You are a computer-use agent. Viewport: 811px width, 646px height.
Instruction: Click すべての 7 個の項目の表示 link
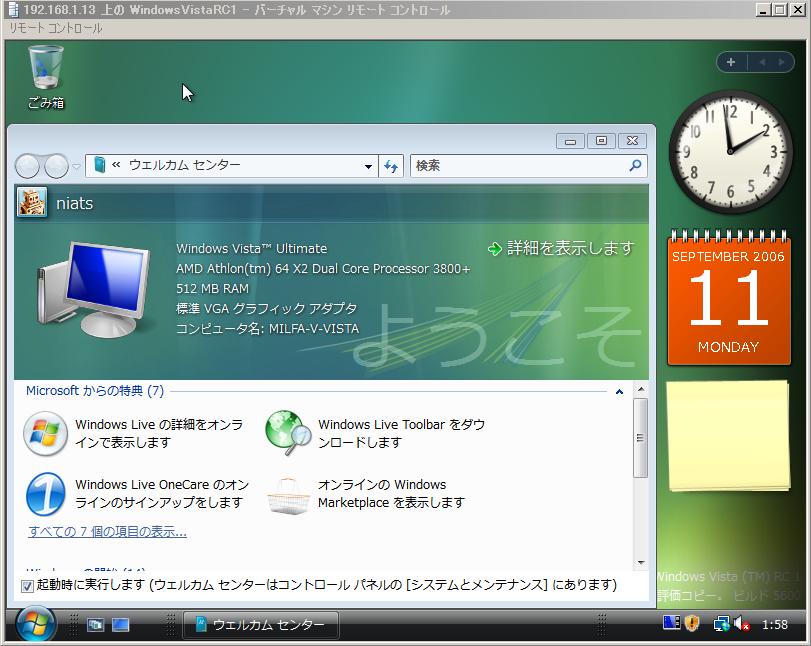(x=108, y=531)
